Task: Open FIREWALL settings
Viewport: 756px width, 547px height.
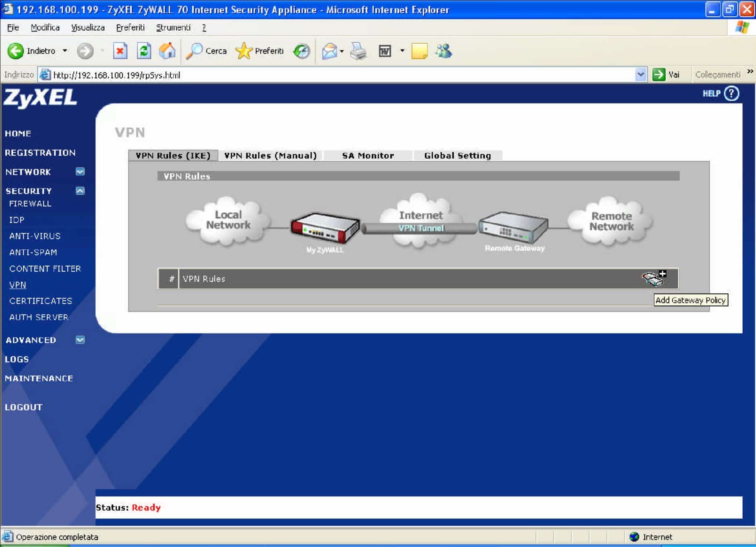Action: (30, 203)
